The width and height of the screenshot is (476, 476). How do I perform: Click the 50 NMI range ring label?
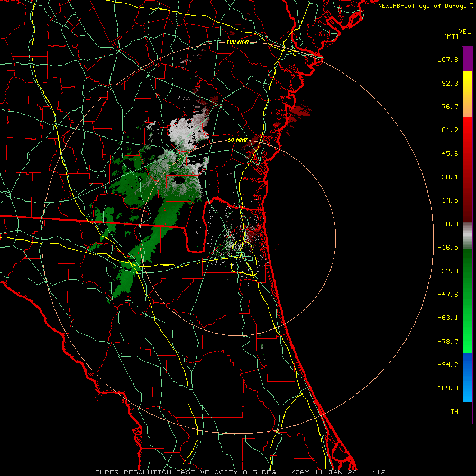click(237, 140)
